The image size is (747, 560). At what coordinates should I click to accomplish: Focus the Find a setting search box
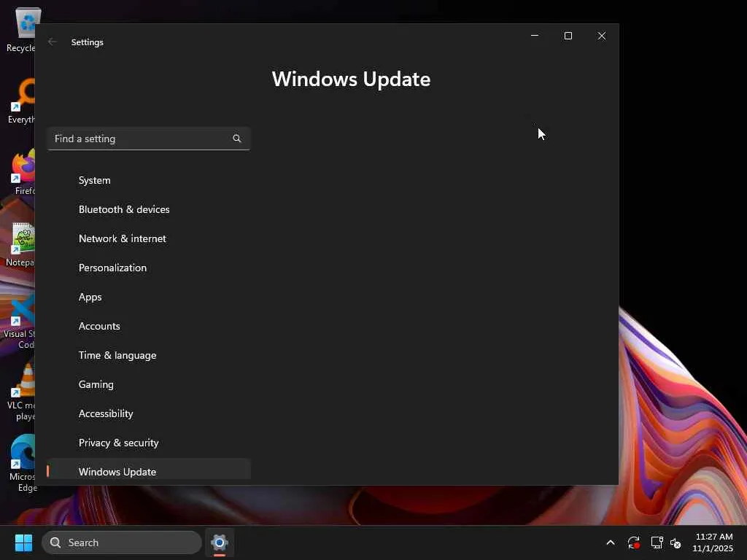149,139
